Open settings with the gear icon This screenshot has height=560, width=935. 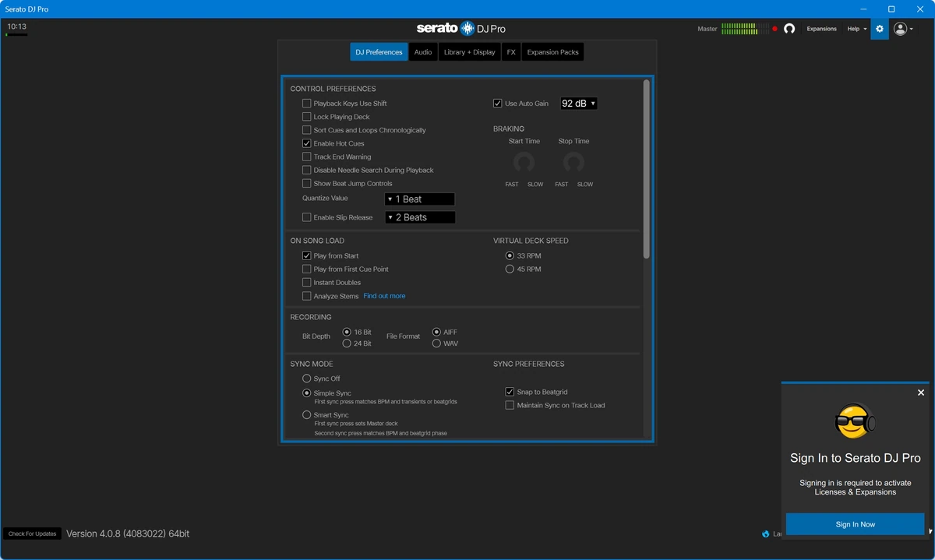[880, 29]
